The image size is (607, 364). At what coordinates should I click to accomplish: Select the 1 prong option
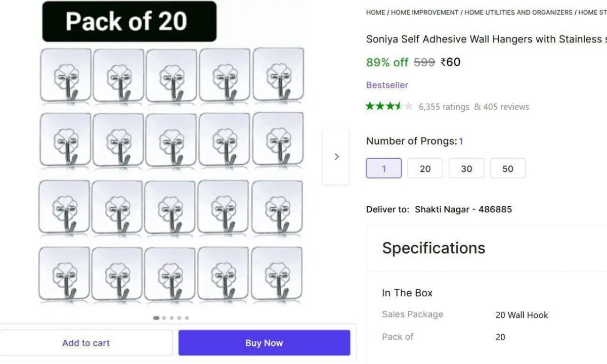384,168
